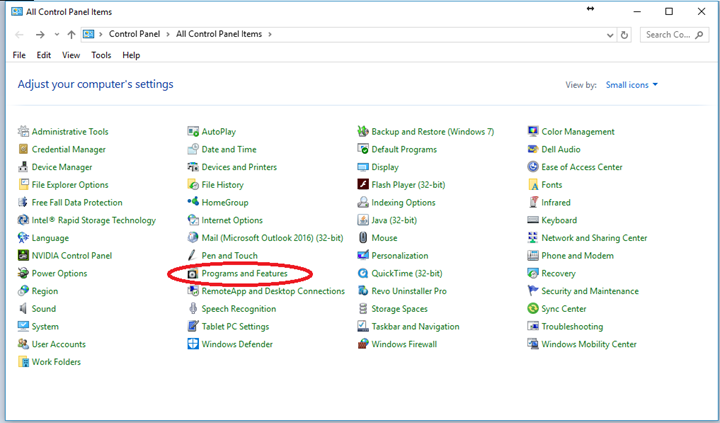Click the Administrative Tools icon
720x423 pixels.
(23, 131)
